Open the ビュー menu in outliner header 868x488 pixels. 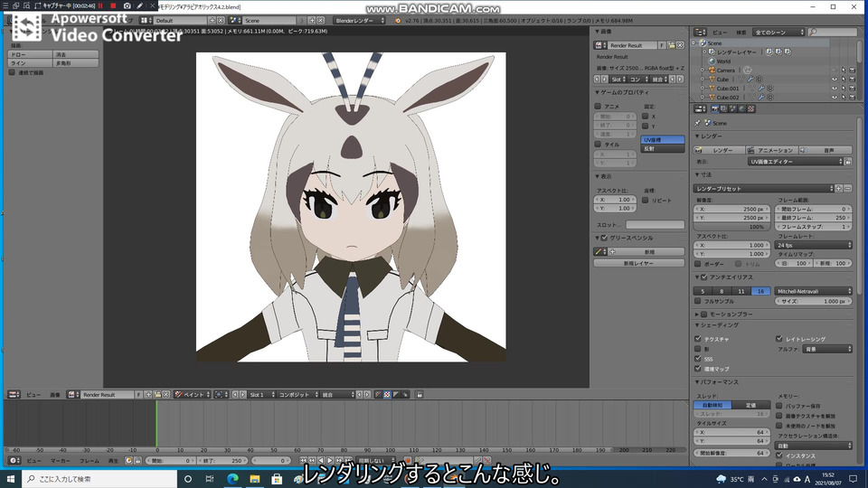719,33
